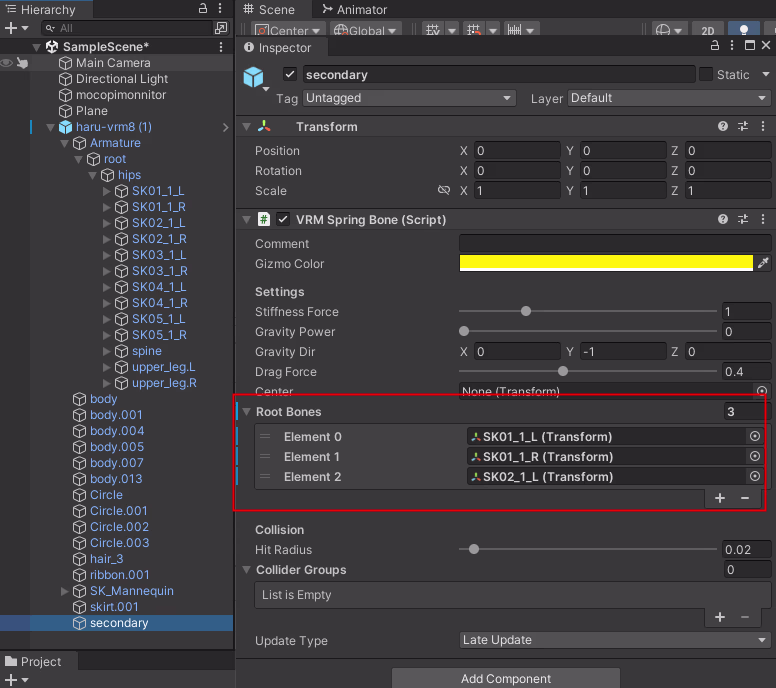Toggle the 2D view mode button

click(708, 31)
